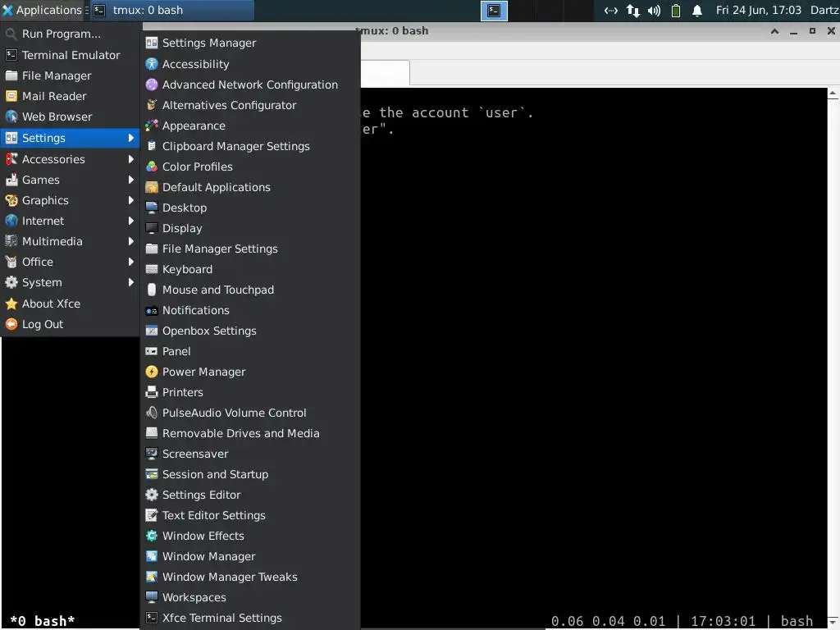Image resolution: width=840 pixels, height=630 pixels.
Task: Click the Default Applications icon
Action: tap(152, 187)
